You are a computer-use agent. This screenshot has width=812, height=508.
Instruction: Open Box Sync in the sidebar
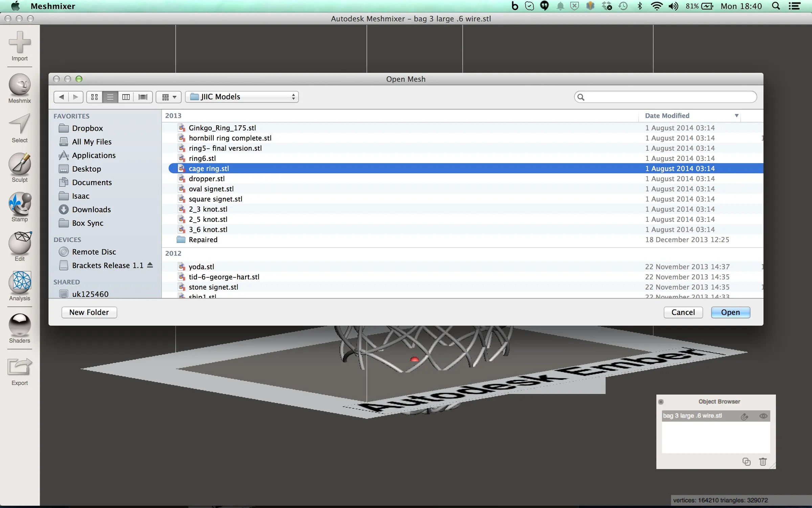click(88, 223)
